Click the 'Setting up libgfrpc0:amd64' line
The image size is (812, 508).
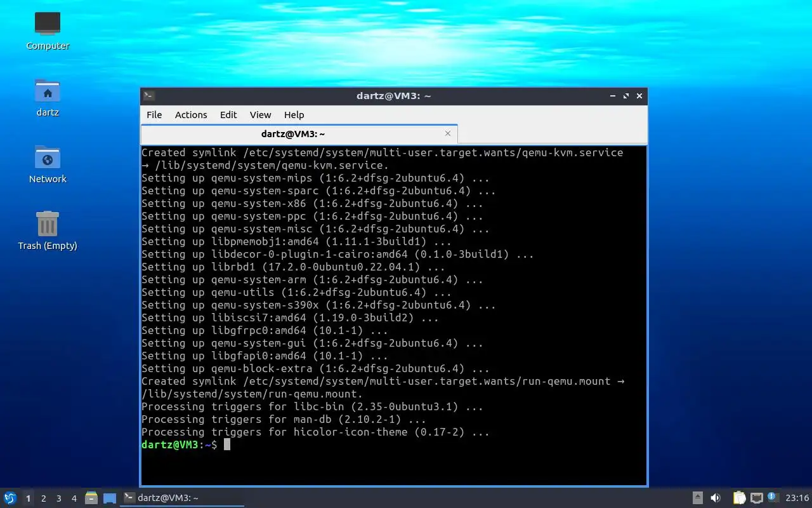click(265, 330)
